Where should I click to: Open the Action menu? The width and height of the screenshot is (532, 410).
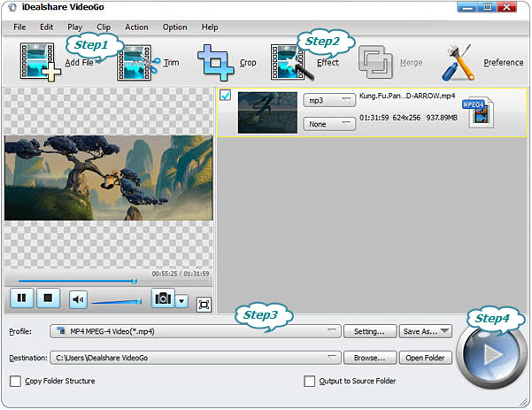136,27
